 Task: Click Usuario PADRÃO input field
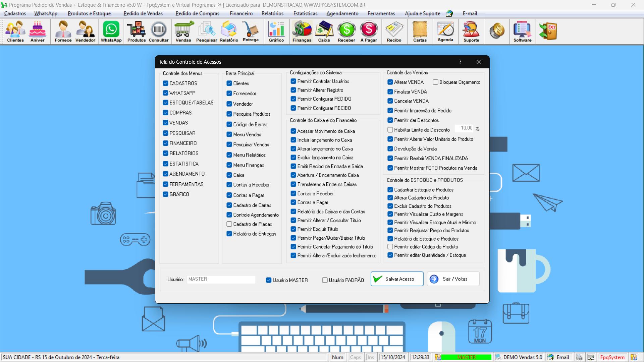click(x=325, y=280)
